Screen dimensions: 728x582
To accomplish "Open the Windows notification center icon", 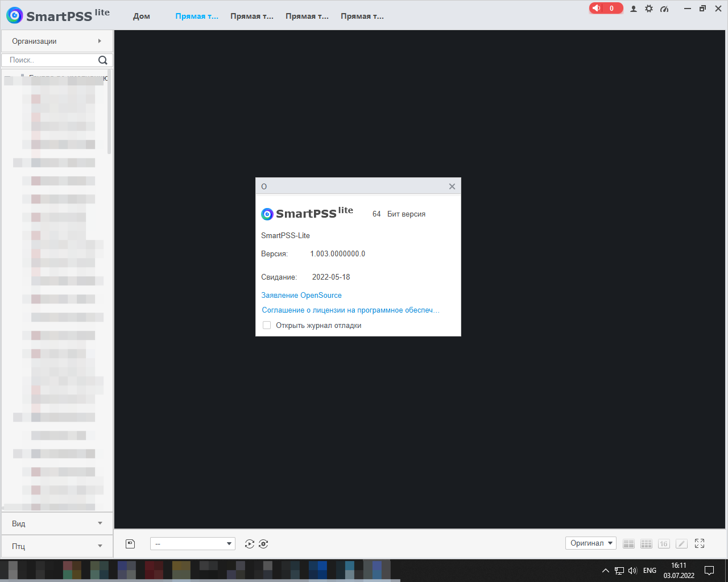I will (x=709, y=571).
